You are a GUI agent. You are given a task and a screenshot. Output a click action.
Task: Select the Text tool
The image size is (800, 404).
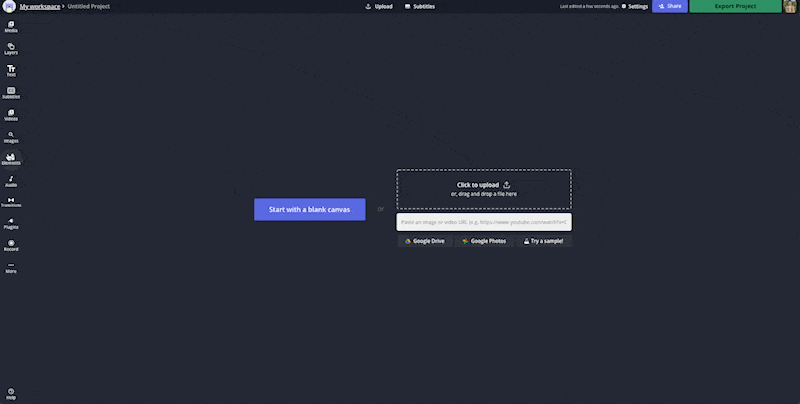[11, 70]
